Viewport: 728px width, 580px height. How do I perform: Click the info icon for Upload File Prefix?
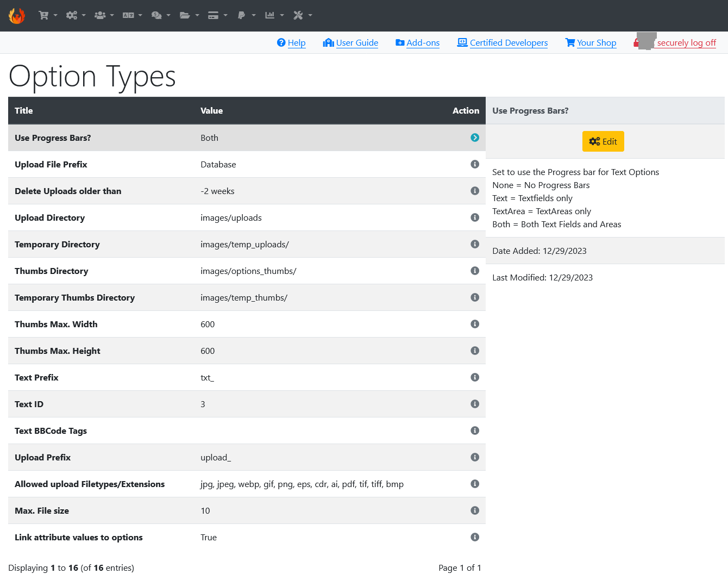click(475, 164)
